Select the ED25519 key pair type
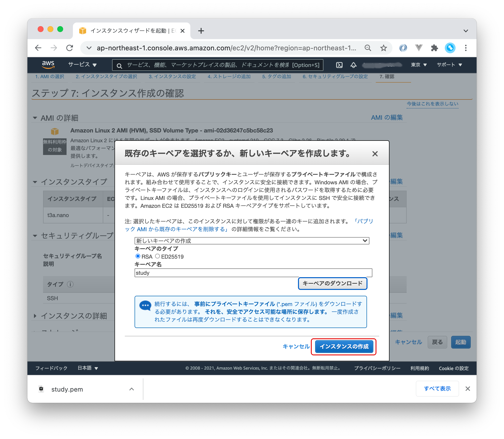Image resolution: width=504 pixels, height=439 pixels. click(158, 256)
